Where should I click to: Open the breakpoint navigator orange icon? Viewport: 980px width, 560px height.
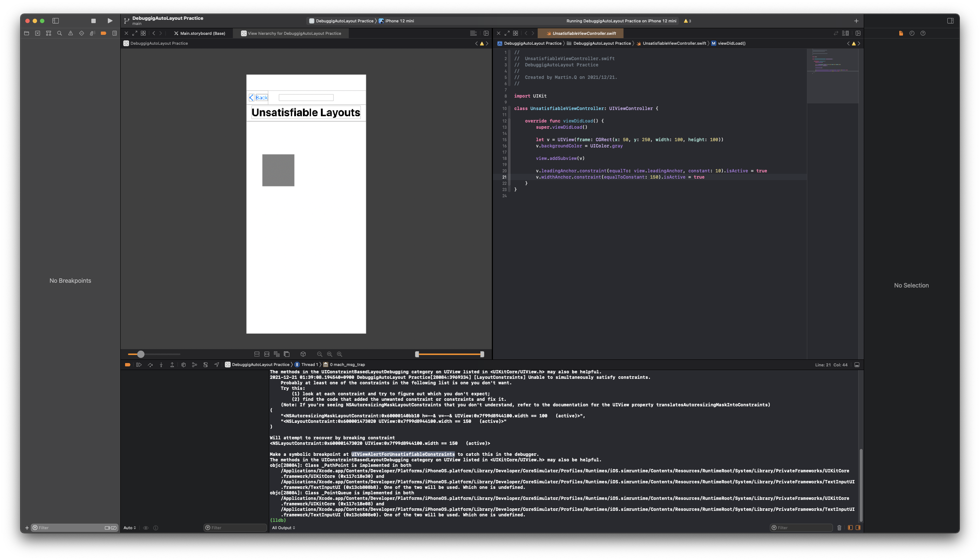point(103,33)
